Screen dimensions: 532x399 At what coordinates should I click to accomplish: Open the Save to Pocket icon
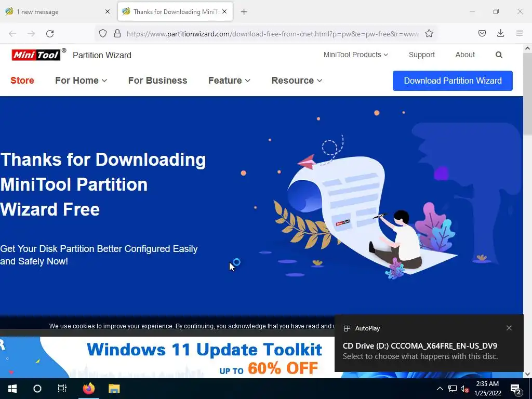click(482, 33)
